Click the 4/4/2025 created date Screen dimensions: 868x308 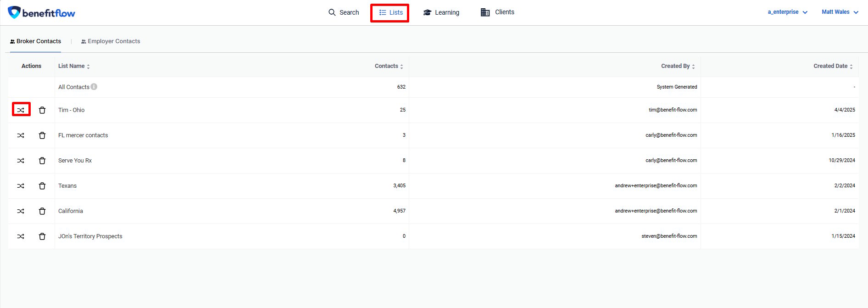[x=845, y=110]
